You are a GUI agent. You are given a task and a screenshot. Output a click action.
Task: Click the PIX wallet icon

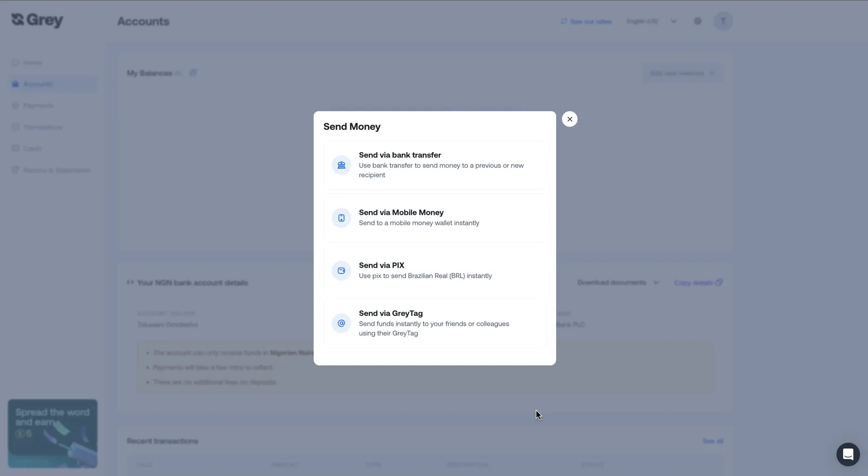click(341, 270)
